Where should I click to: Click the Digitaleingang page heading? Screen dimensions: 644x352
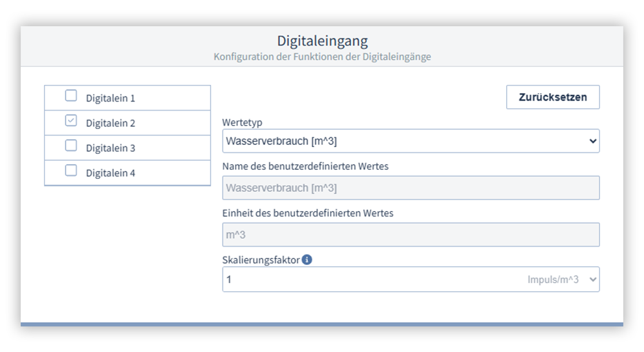[322, 41]
